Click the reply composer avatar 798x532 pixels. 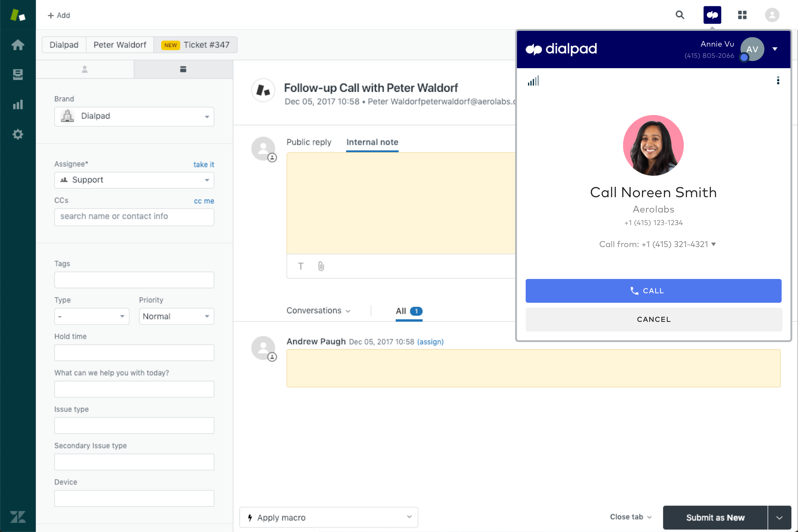point(264,149)
